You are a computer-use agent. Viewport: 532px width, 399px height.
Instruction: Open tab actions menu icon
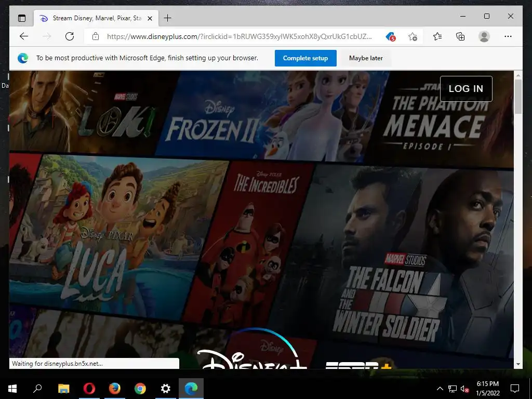coord(22,18)
